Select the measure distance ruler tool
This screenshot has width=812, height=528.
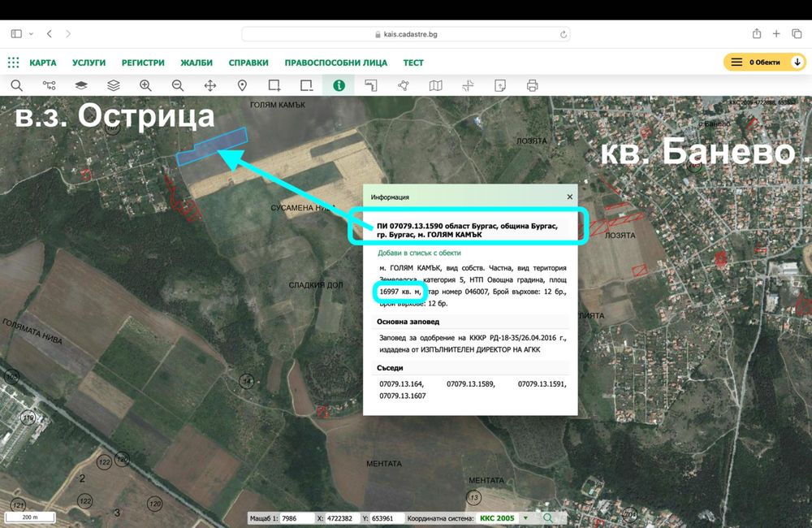tap(371, 85)
